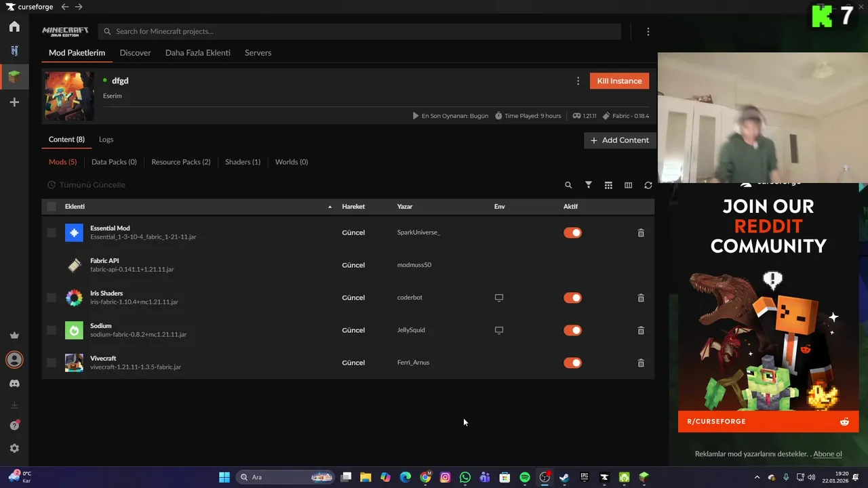The width and height of the screenshot is (868, 488).
Task: Open WhatsApp from the taskbar
Action: point(465,477)
